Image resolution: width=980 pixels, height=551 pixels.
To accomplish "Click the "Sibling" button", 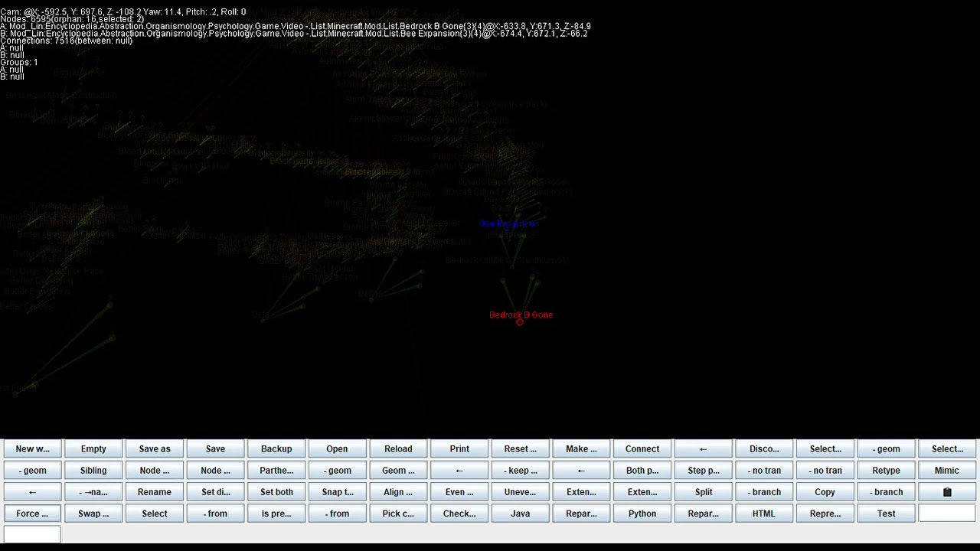I will click(x=93, y=471).
